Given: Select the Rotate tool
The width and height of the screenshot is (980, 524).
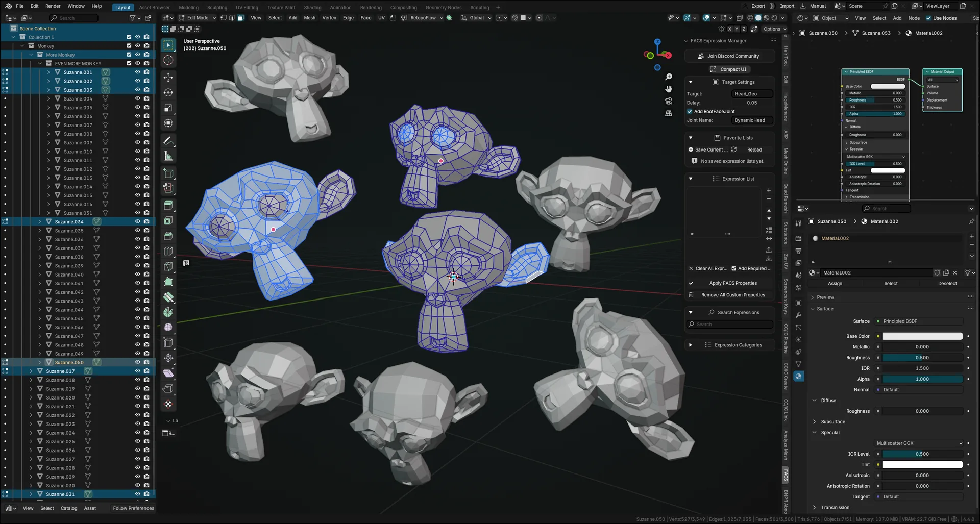Looking at the screenshot, I should (168, 93).
